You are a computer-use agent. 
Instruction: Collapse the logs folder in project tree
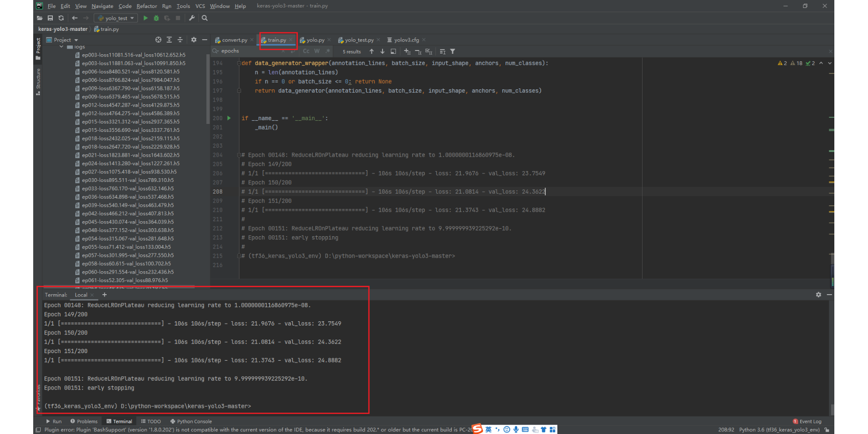[61, 47]
